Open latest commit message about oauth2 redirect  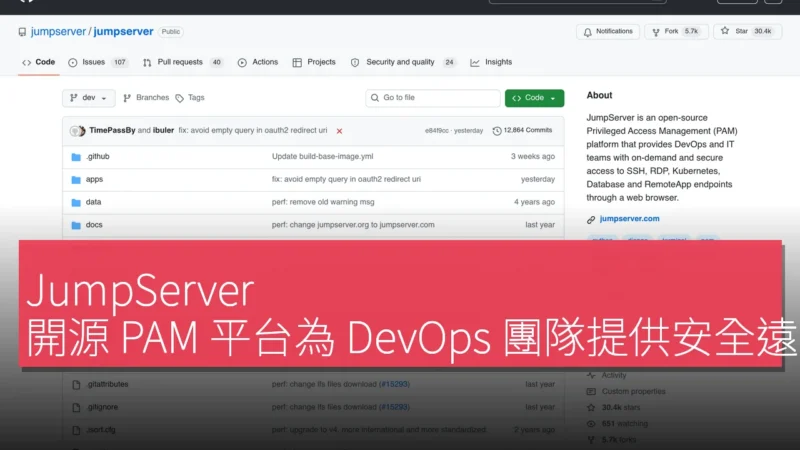[253, 131]
